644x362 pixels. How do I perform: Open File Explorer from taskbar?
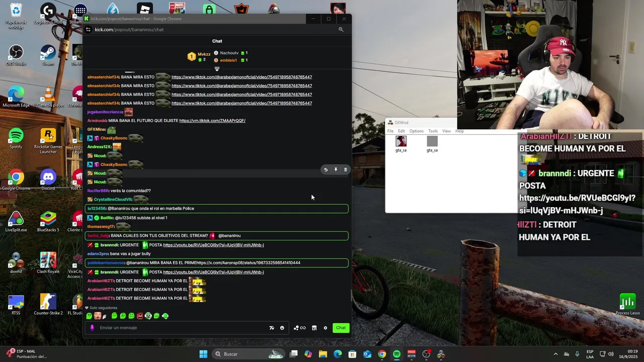(x=323, y=354)
